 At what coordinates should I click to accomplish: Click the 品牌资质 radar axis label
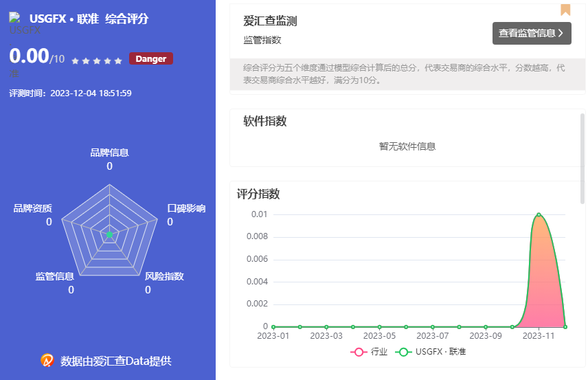tap(32, 209)
